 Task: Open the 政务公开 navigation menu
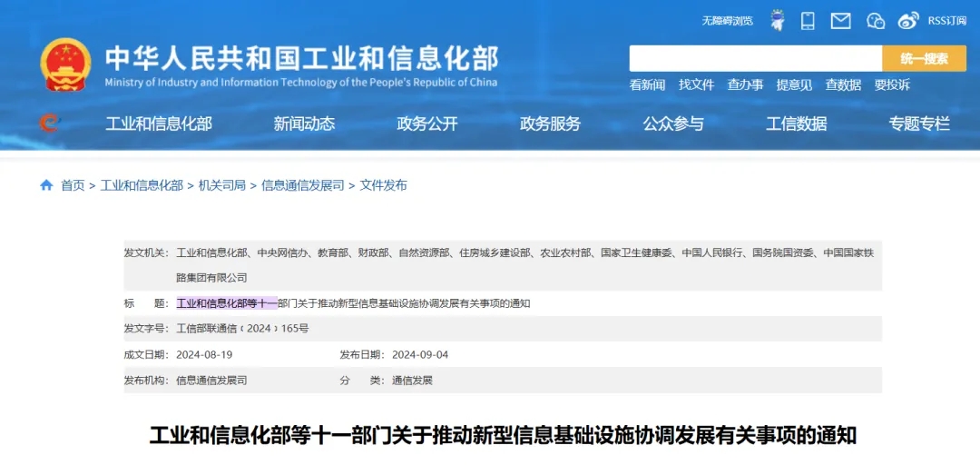point(427,124)
